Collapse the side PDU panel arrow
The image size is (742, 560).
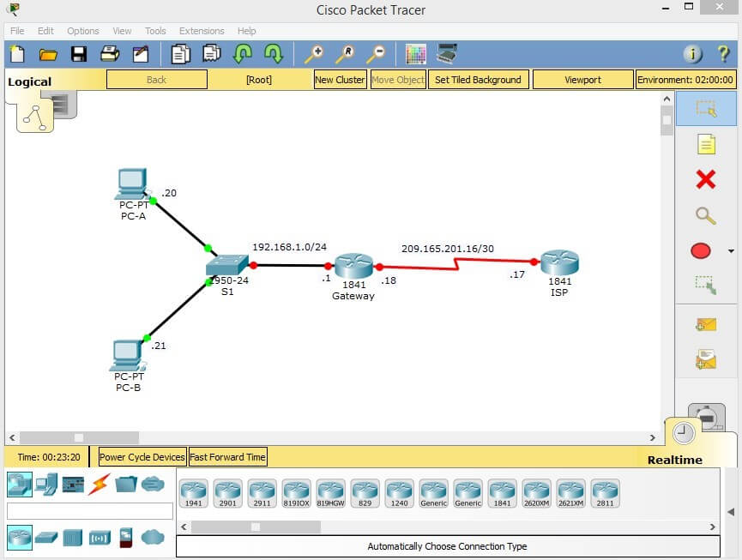coord(731,512)
